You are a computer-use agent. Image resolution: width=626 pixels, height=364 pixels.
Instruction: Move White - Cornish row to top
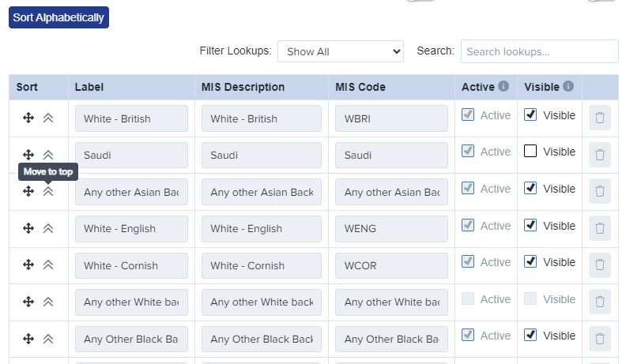[x=48, y=265]
